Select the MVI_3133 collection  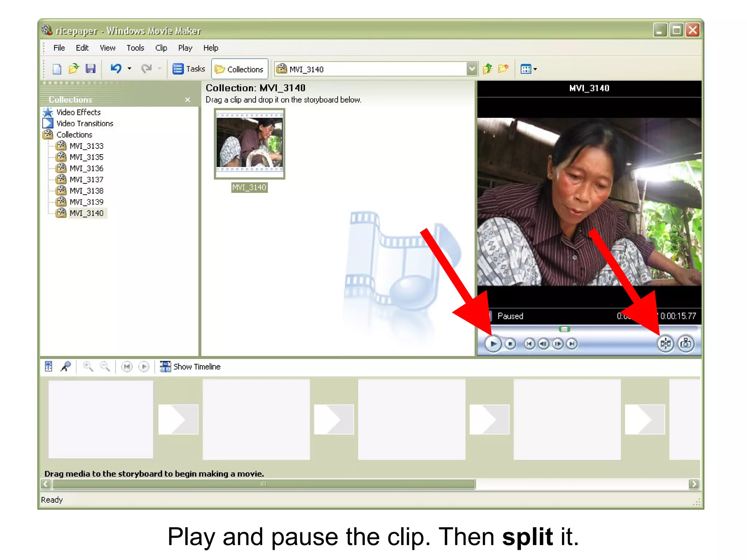tap(86, 146)
